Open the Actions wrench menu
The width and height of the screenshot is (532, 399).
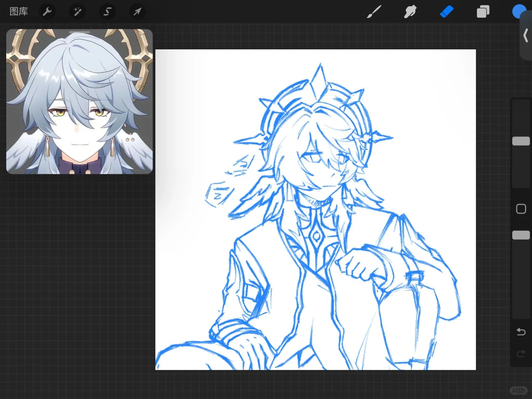[47, 12]
